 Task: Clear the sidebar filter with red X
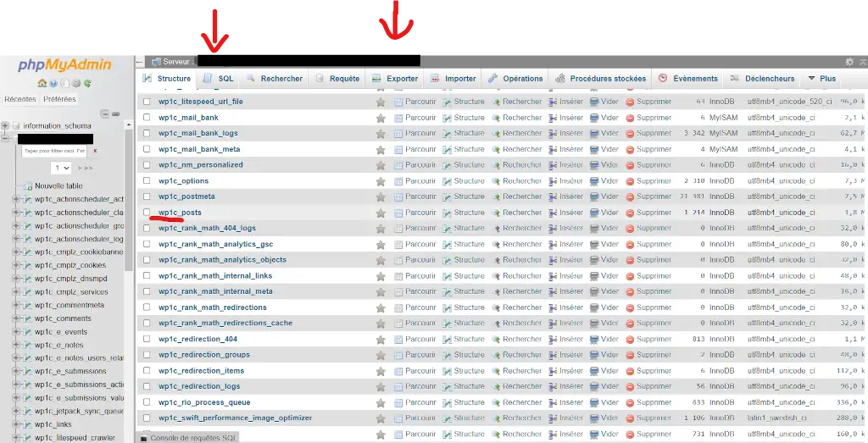click(95, 151)
